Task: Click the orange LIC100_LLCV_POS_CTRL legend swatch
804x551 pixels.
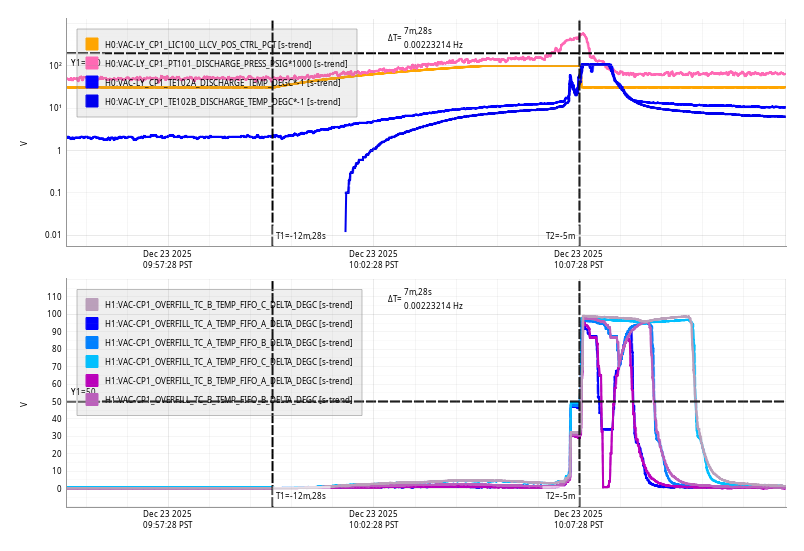Action: click(92, 44)
